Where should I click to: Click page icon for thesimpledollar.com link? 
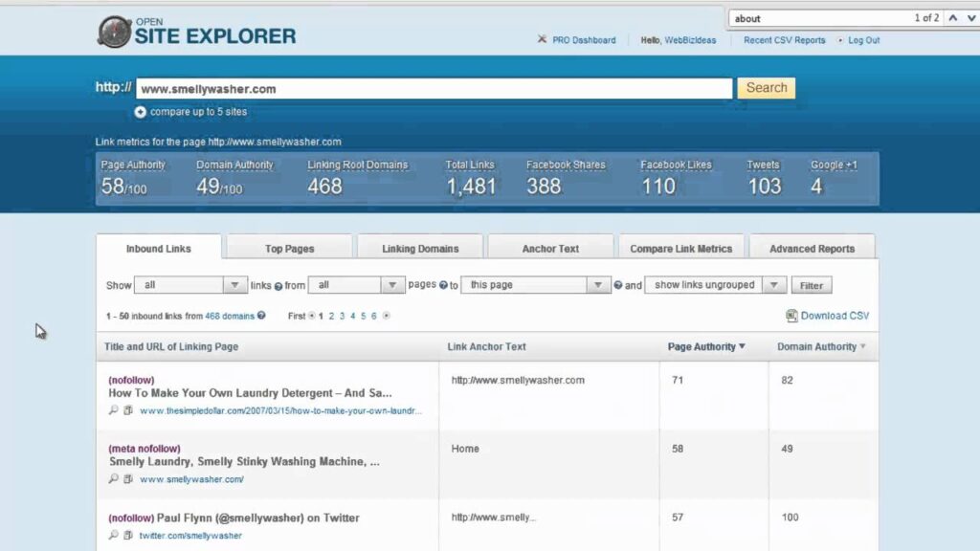pyautogui.click(x=128, y=410)
